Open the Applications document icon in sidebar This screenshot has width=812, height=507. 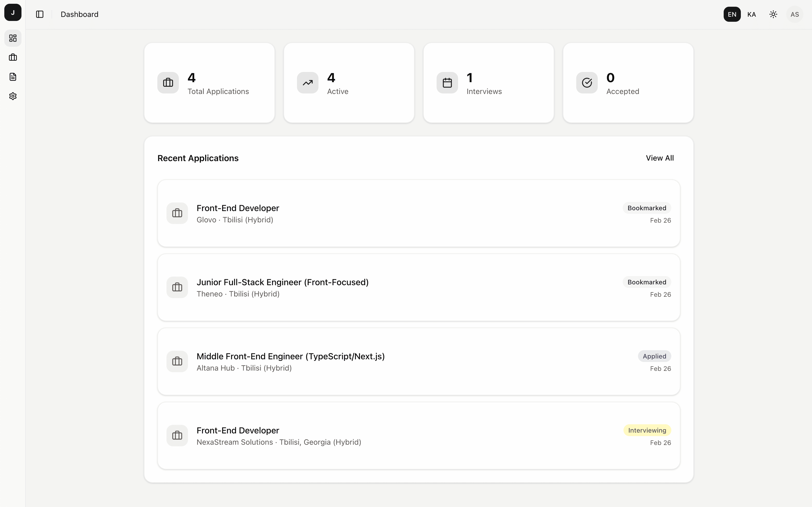[12, 77]
